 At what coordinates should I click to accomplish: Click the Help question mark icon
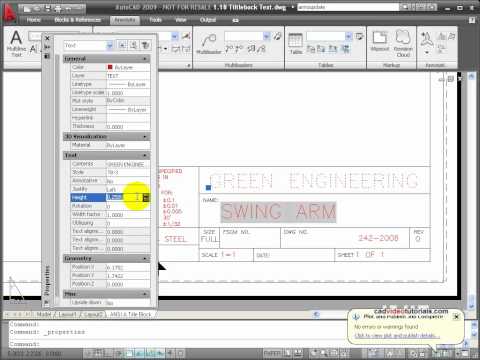tap(472, 20)
